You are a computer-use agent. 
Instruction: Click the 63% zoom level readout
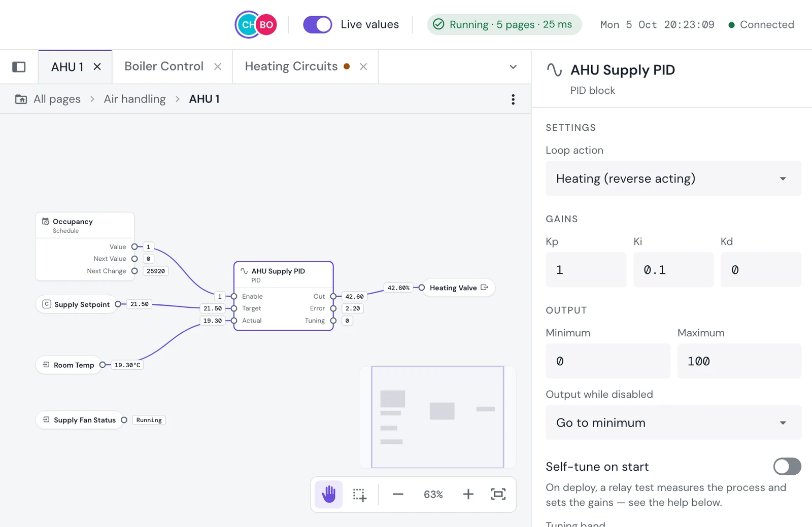pos(433,494)
